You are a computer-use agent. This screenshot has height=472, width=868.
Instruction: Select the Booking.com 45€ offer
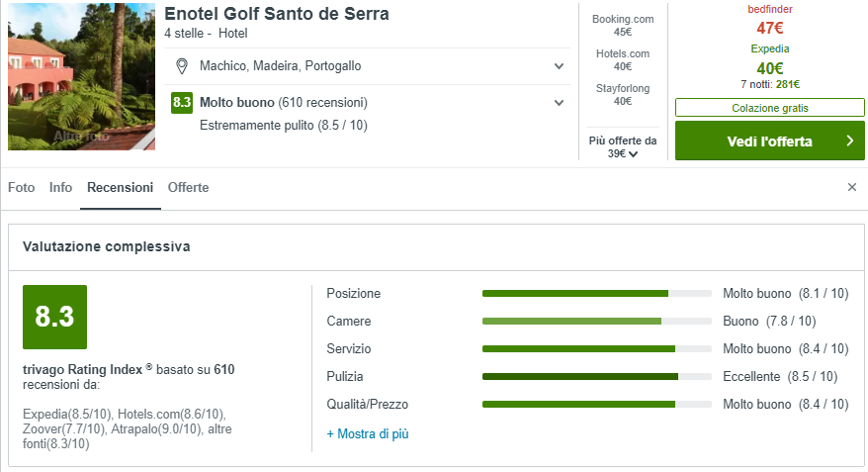pos(623,25)
